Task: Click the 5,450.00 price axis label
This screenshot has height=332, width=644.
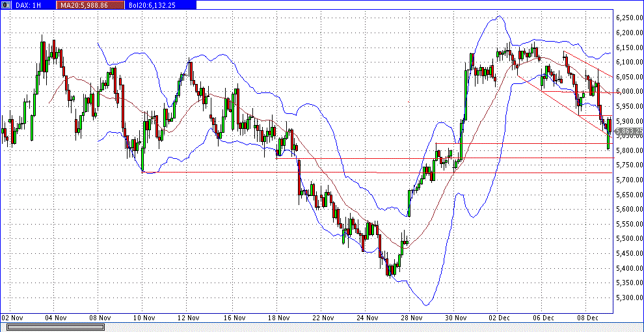Action: pos(630,253)
